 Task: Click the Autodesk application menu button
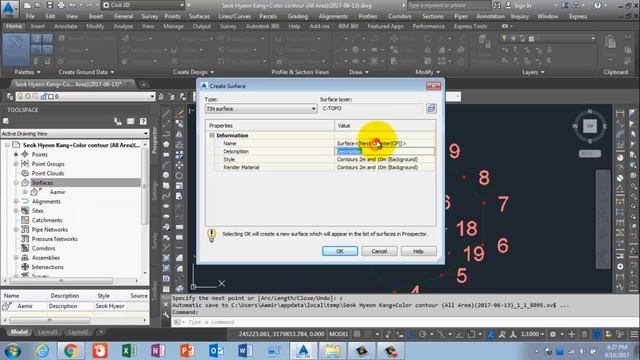[9, 9]
